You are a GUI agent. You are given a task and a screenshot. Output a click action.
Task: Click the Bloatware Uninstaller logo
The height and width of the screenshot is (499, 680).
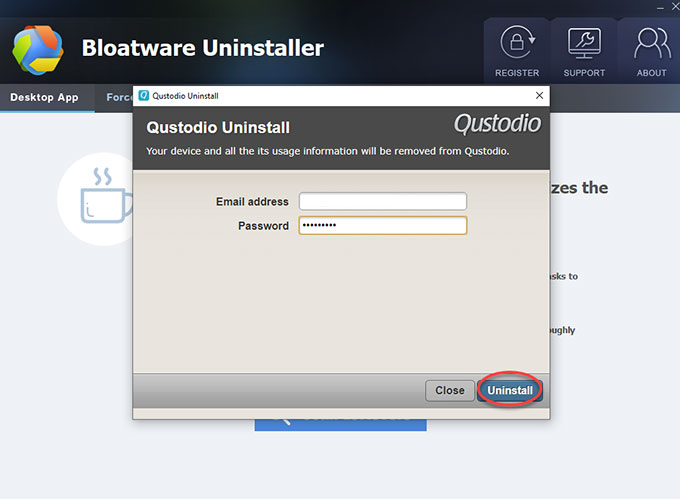click(x=38, y=50)
